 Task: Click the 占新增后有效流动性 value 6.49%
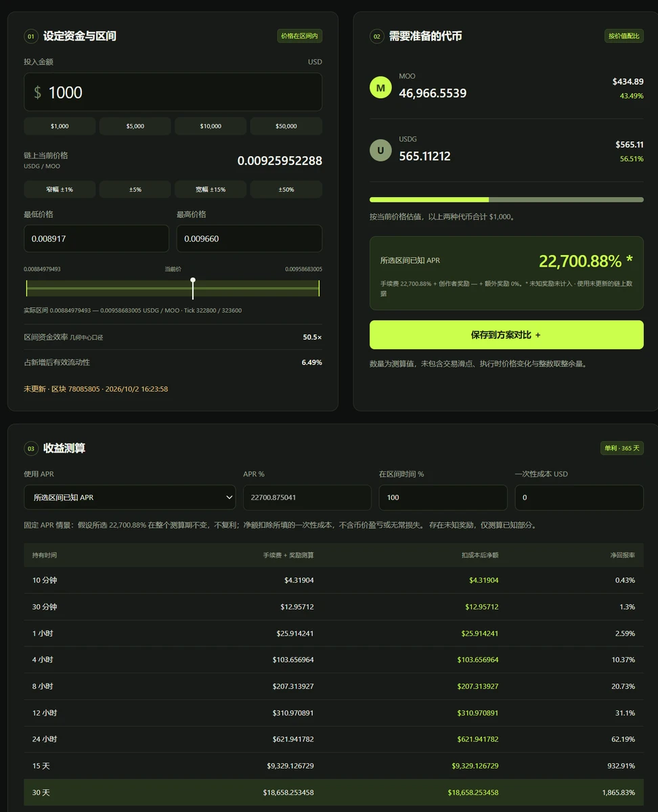[312, 363]
